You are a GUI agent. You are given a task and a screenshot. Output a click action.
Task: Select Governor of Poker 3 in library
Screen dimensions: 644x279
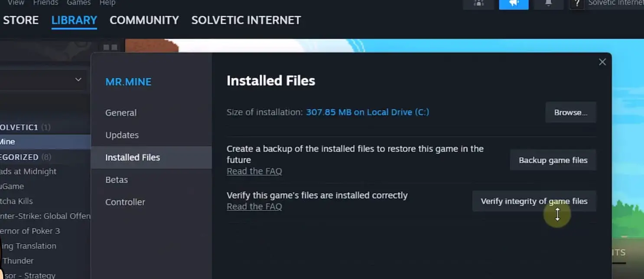[30, 231]
